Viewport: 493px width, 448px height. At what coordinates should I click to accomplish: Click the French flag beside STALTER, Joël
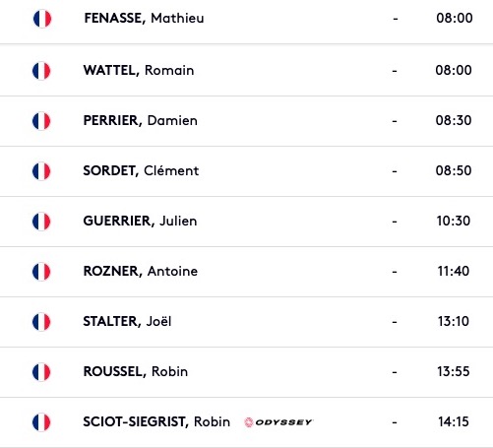(41, 322)
